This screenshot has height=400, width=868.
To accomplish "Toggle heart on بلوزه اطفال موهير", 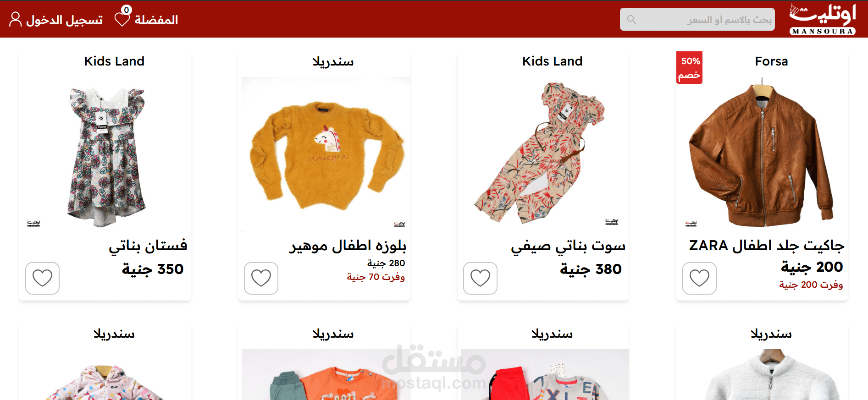I will [x=261, y=278].
